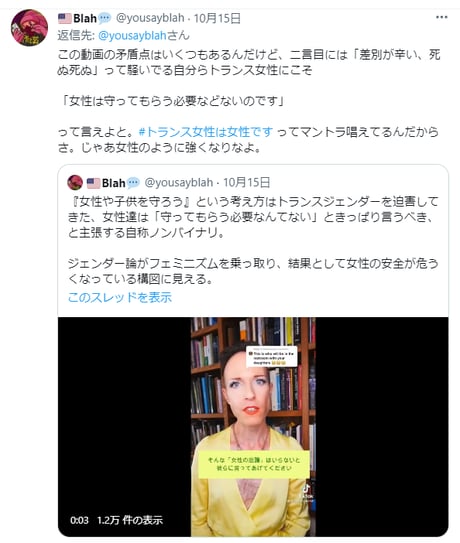
Task: Open quoted tweet by clicking its text body
Action: pos(253,240)
